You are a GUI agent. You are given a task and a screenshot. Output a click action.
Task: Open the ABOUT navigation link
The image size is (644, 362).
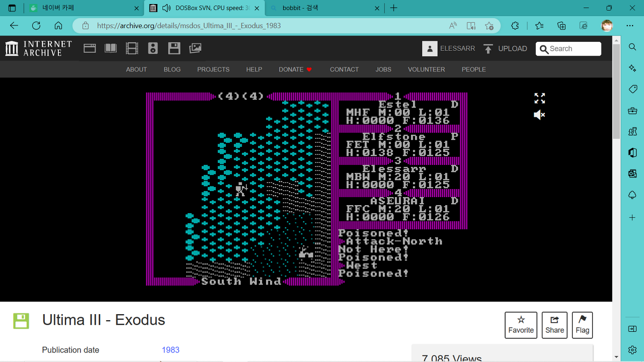pos(136,69)
